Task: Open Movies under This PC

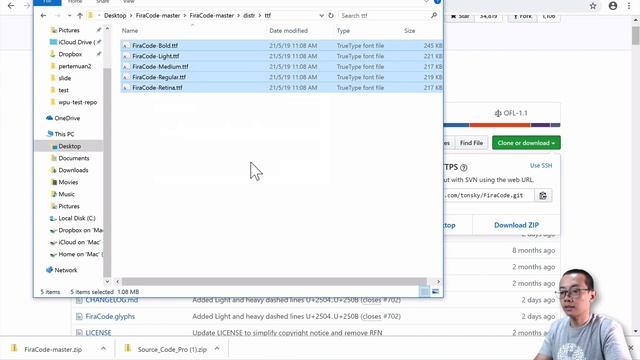Action: 68,182
